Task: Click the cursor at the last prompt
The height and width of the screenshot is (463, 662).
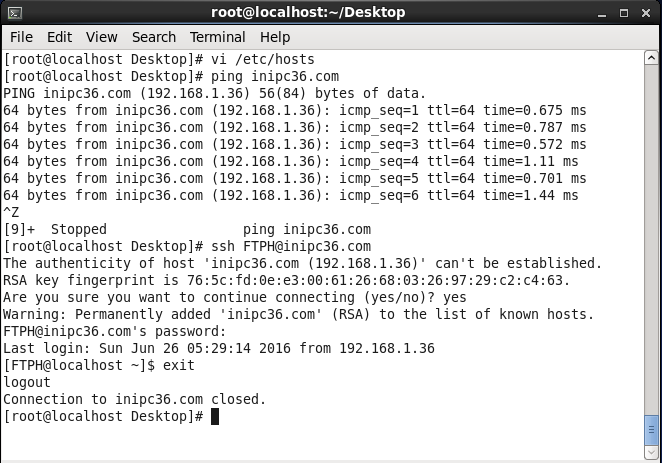Action: tap(214, 416)
